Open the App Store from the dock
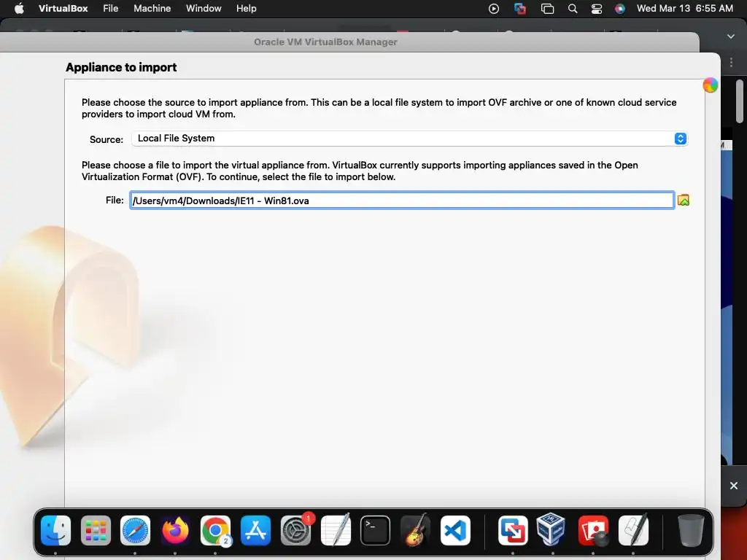Viewport: 747px width, 560px height. click(255, 530)
